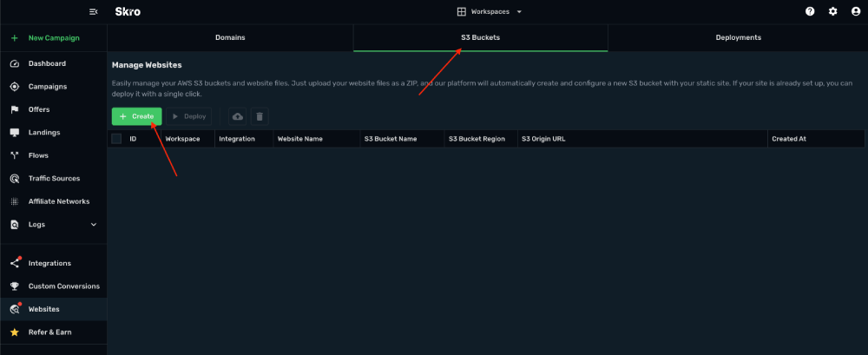Switch to the S3 Buckets tab
The height and width of the screenshot is (355, 868).
pos(481,37)
